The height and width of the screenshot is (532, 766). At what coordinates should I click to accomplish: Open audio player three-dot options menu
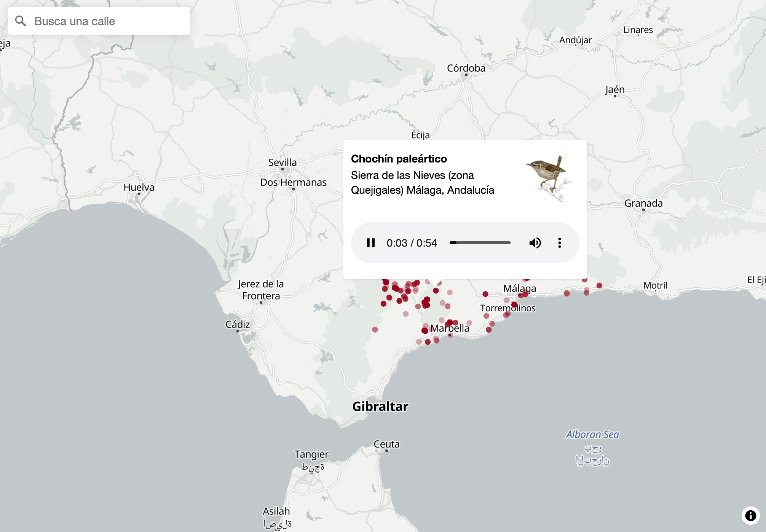point(559,243)
